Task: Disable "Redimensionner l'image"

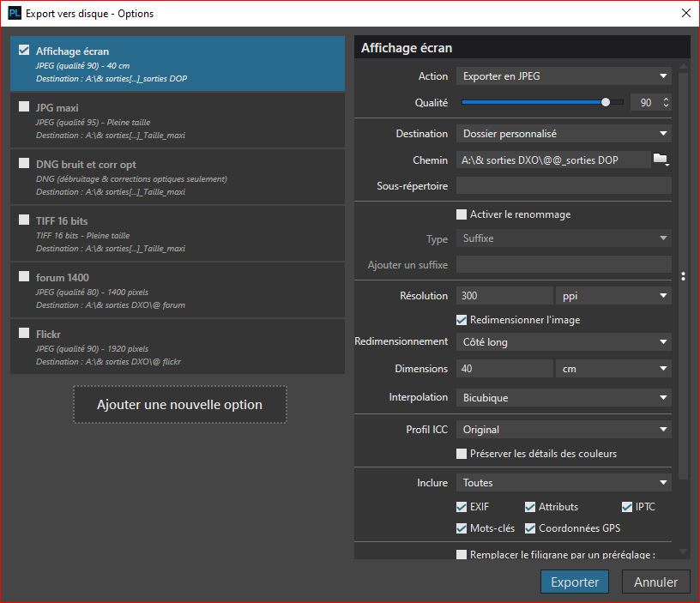Action: 461,319
